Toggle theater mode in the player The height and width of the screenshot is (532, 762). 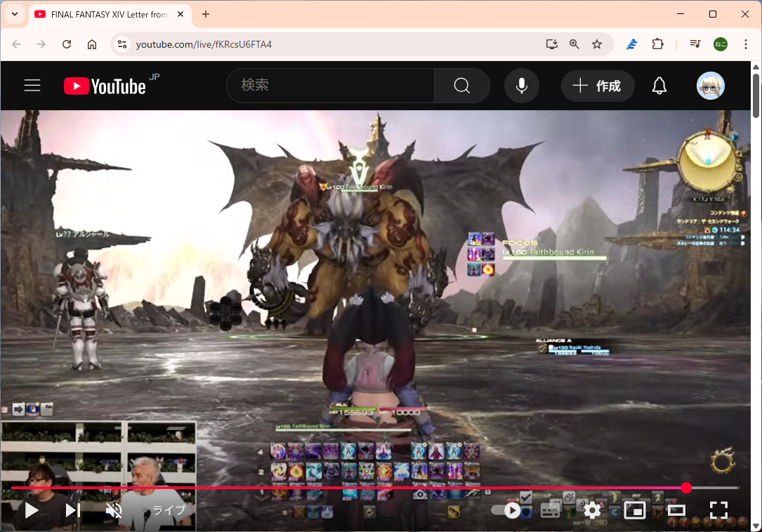(x=676, y=510)
